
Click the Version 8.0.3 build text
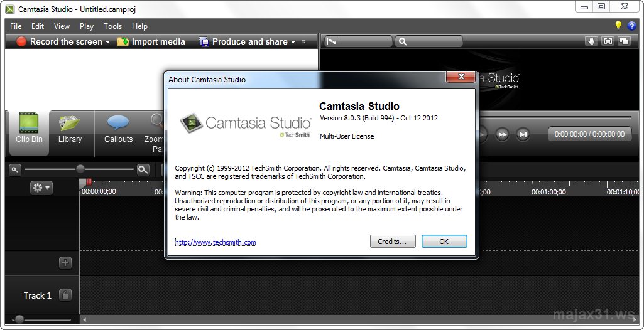click(379, 118)
